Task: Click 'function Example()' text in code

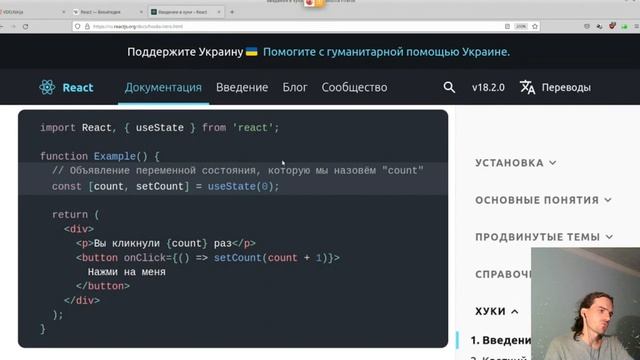Action: point(94,156)
